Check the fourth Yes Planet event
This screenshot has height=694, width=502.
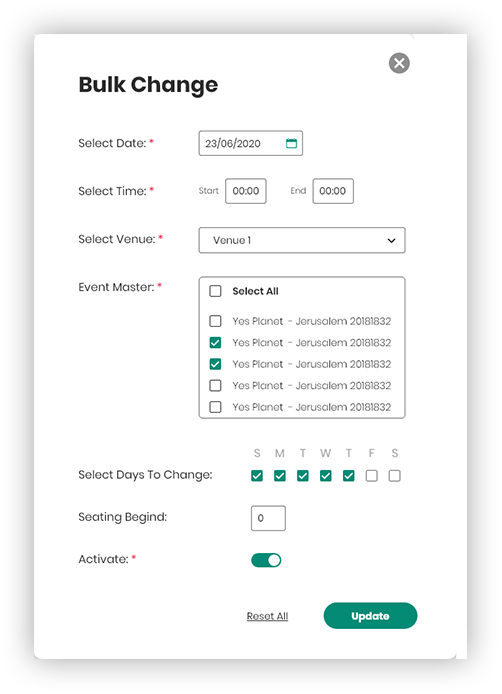pos(215,386)
